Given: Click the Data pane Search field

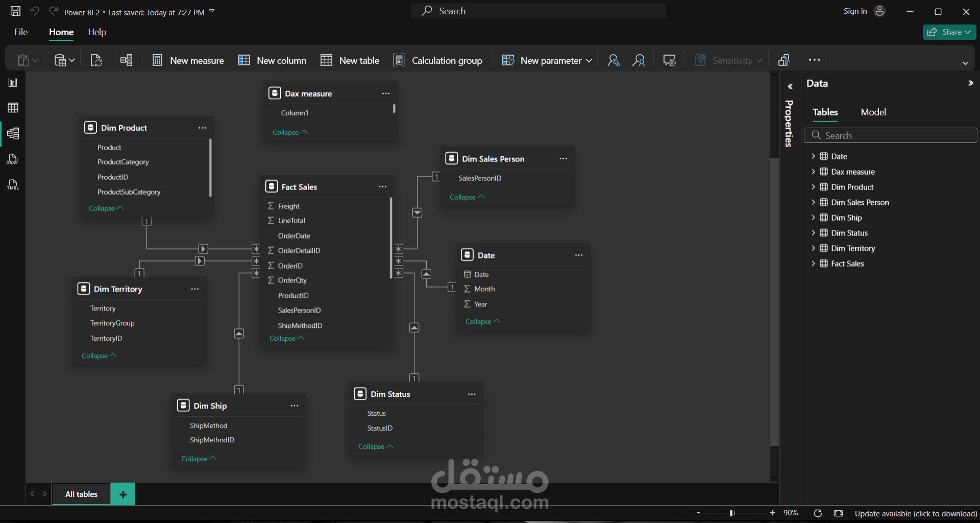Looking at the screenshot, I should [890, 135].
